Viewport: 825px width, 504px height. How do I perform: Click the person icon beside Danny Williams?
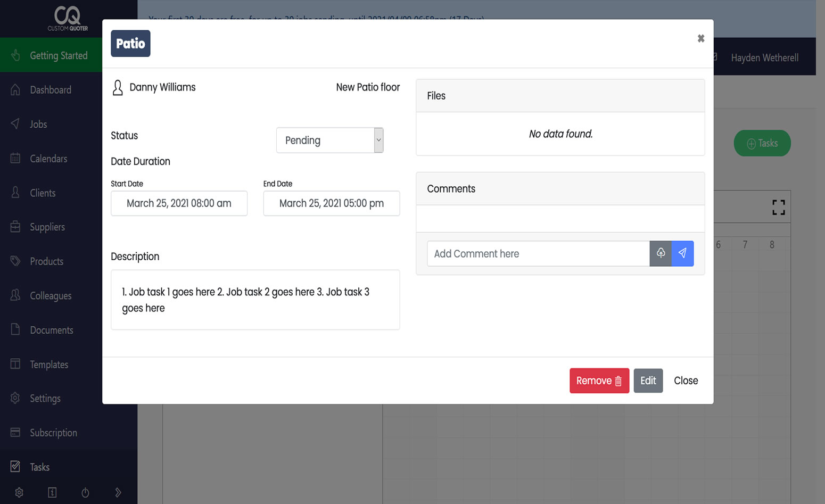coord(117,87)
